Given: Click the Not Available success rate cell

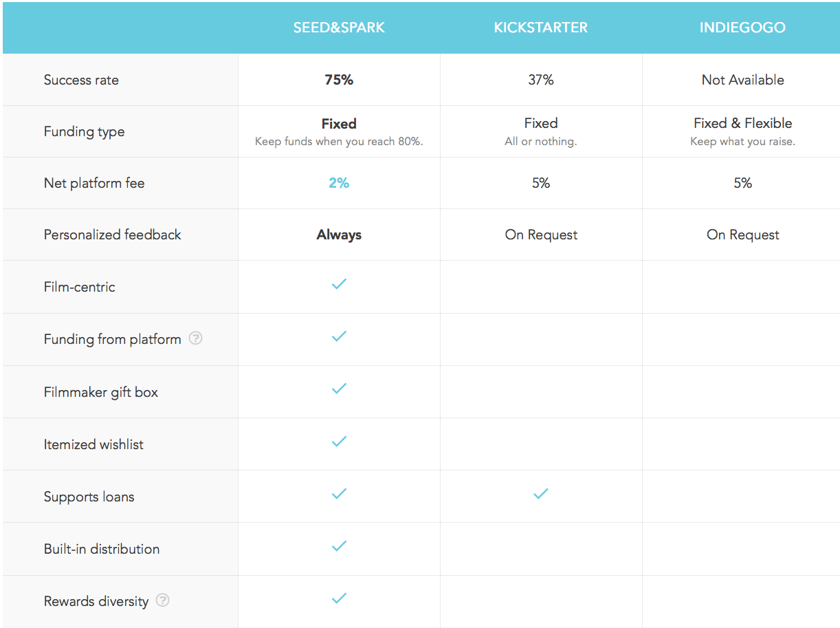Looking at the screenshot, I should (743, 80).
